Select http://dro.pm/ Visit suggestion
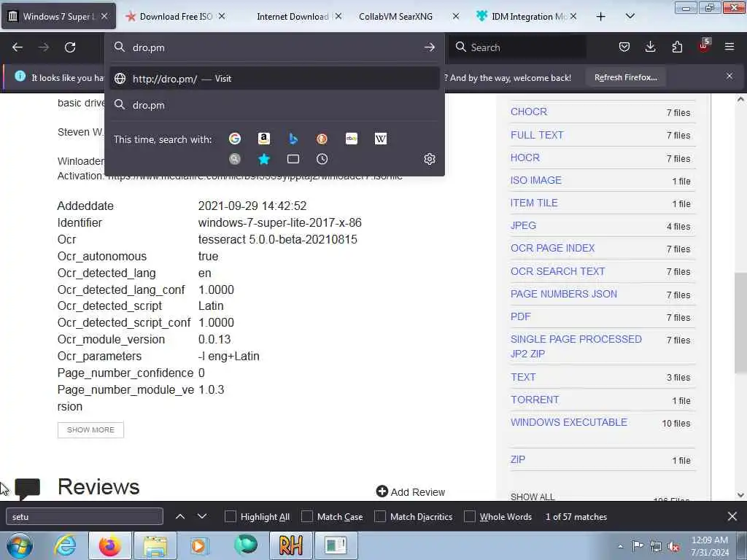 (x=274, y=79)
